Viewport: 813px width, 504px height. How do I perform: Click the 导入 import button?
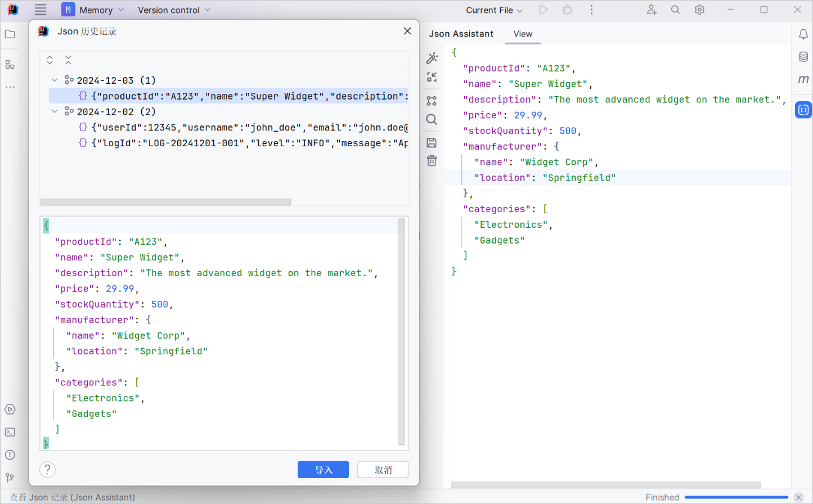(323, 470)
